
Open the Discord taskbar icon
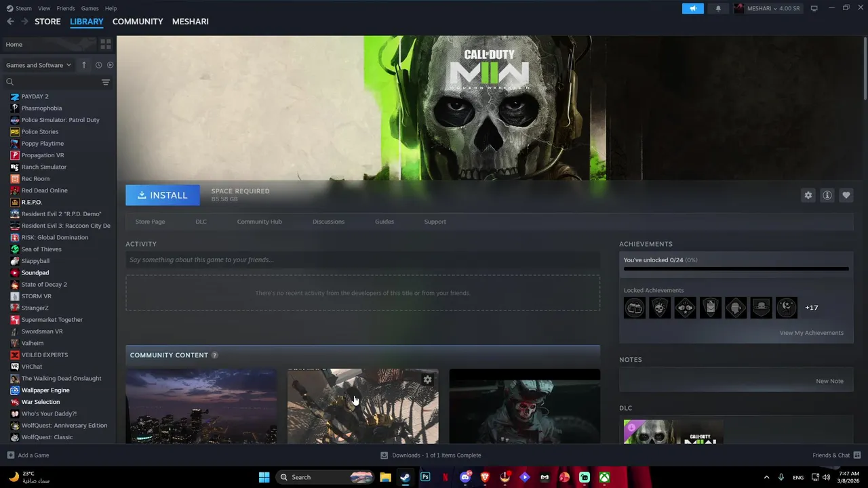pyautogui.click(x=465, y=477)
